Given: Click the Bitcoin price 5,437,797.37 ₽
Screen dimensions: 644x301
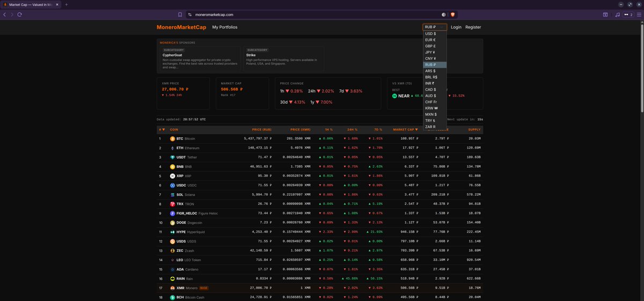Looking at the screenshot, I should [x=258, y=138].
